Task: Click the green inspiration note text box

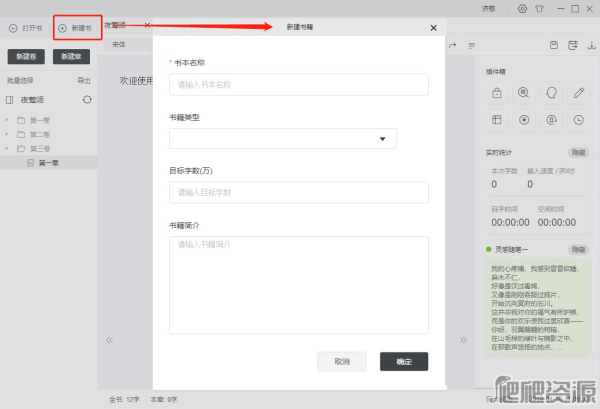Action: [538, 308]
